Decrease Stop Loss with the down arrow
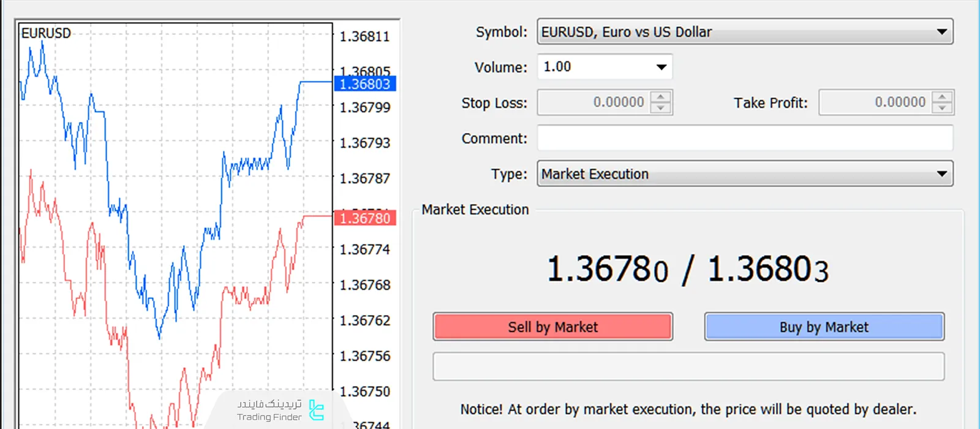 (660, 108)
